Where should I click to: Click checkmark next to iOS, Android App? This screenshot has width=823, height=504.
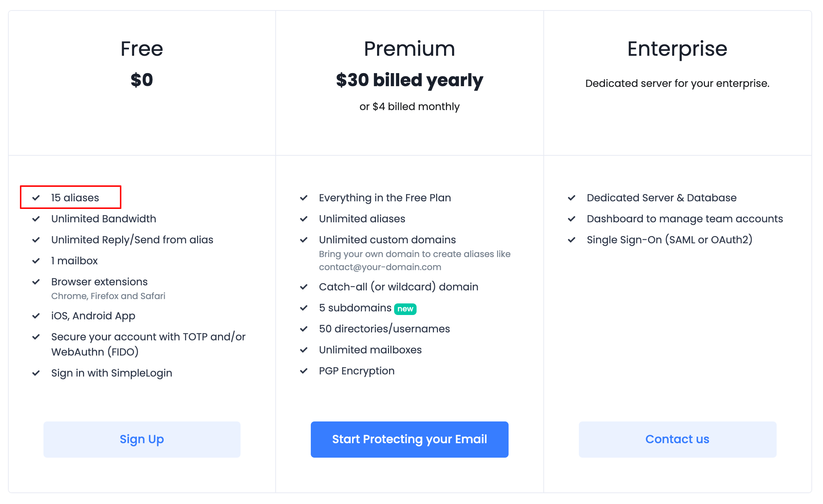click(x=36, y=316)
